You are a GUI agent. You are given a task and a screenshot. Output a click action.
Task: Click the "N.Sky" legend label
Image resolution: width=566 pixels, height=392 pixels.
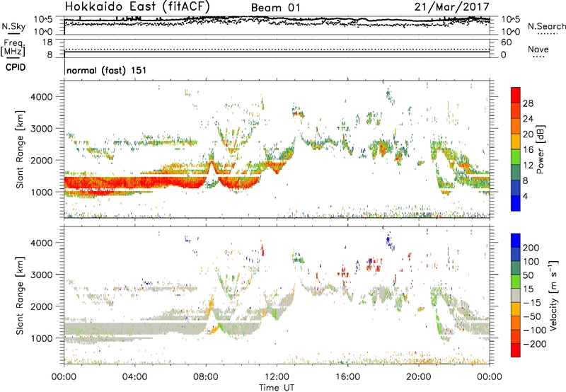(13, 26)
